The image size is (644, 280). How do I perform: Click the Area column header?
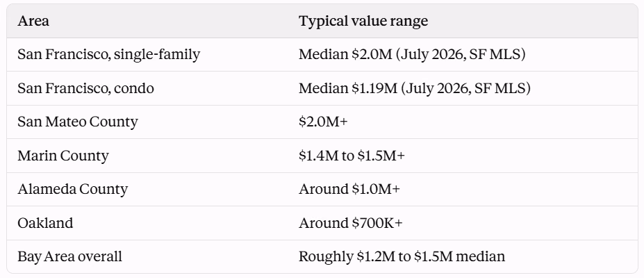[x=33, y=21]
